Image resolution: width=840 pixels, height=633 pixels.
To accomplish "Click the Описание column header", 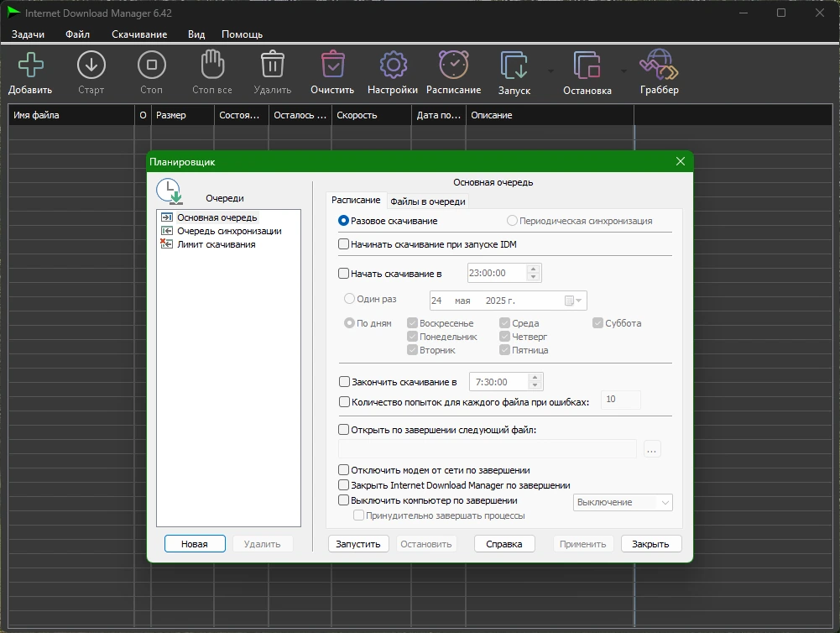I will click(550, 115).
